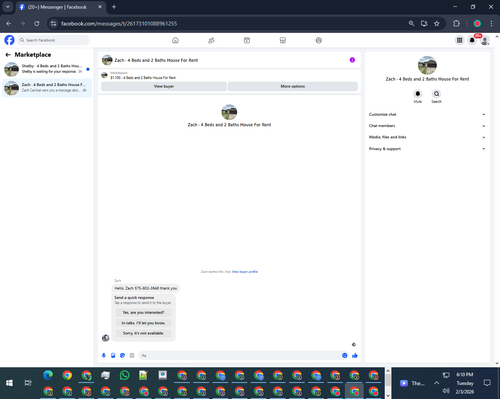Click the browser back arrow
The width and height of the screenshot is (500, 399).
click(x=9, y=23)
